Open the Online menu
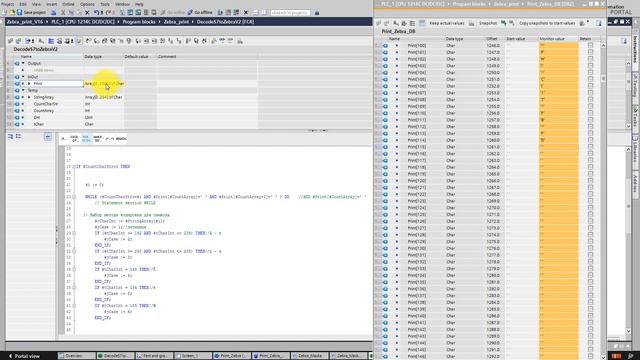The height and width of the screenshot is (360, 640). 68,4
